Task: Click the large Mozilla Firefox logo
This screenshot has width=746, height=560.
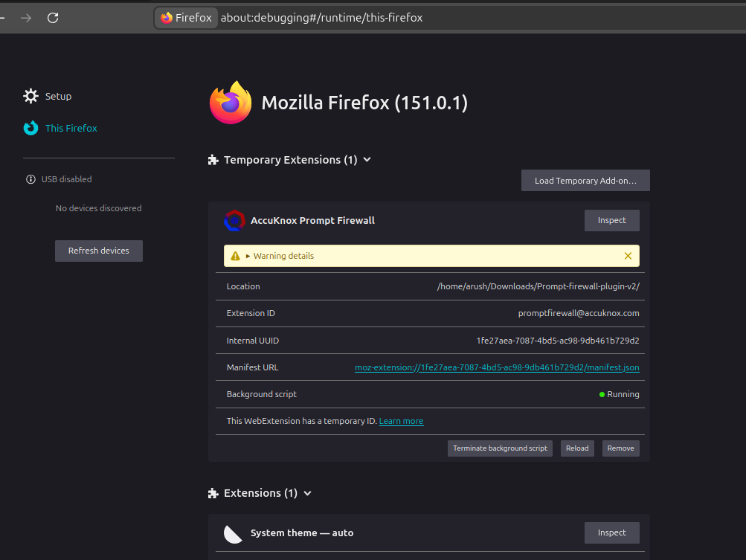Action: (231, 103)
